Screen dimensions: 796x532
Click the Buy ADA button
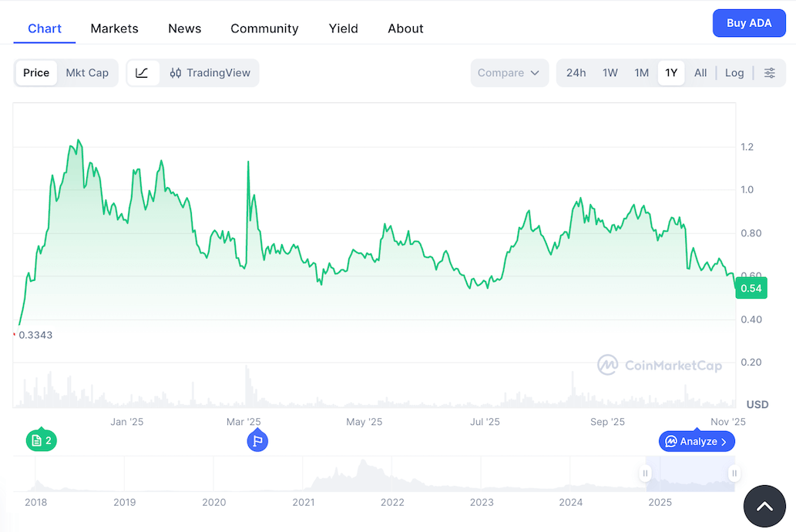coord(749,22)
